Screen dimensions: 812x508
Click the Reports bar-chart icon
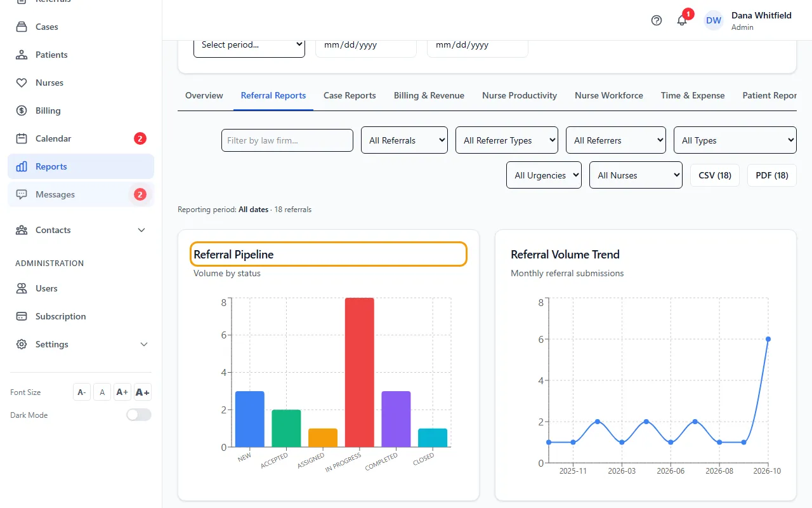pyautogui.click(x=22, y=166)
